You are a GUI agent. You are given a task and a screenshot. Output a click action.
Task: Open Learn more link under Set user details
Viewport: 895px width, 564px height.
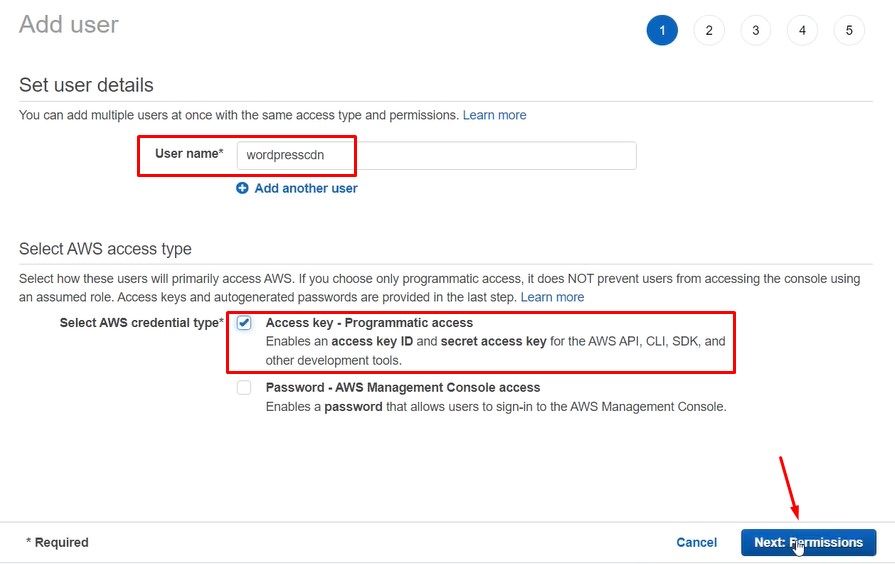pyautogui.click(x=494, y=115)
